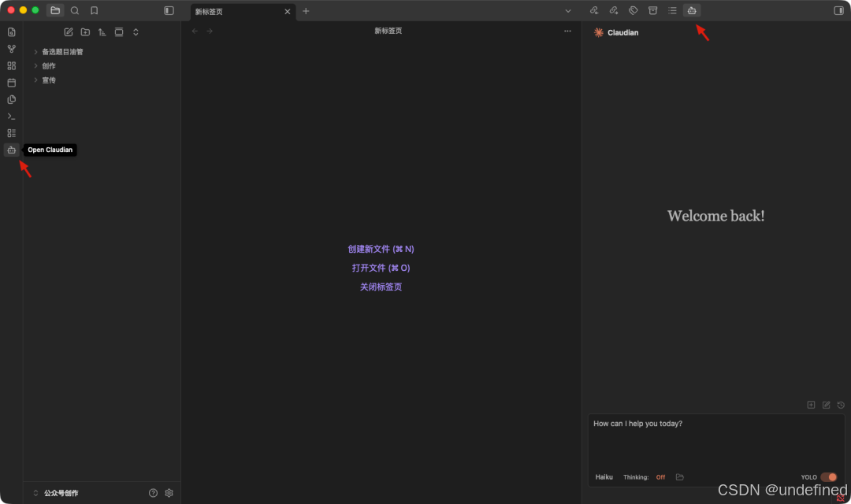851x504 pixels.
Task: Add a new tab
Action: 306,11
